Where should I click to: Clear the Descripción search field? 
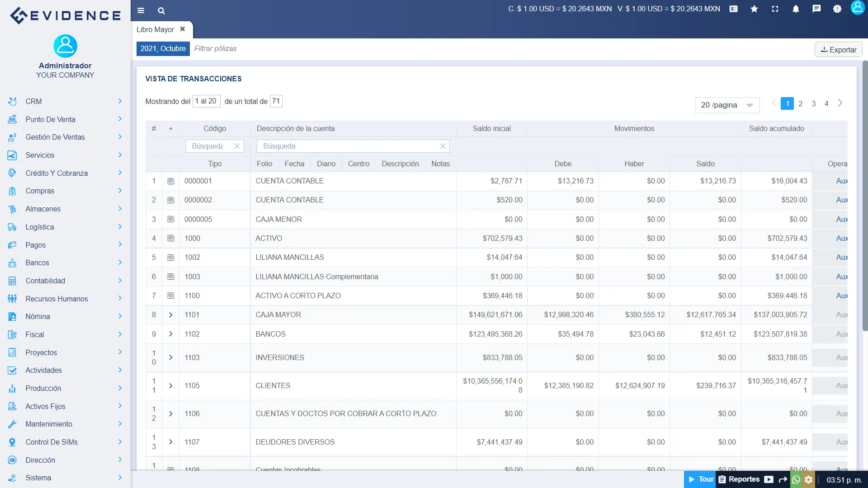point(443,146)
